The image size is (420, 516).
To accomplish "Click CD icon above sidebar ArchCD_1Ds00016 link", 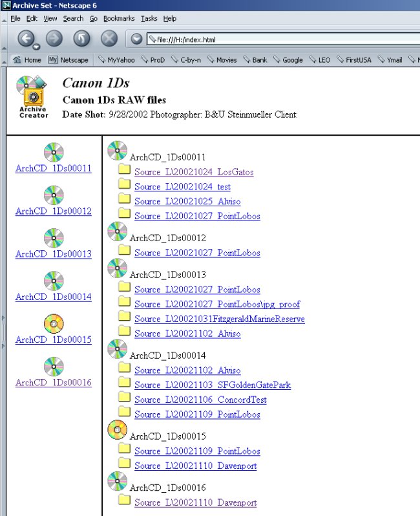I will 54,366.
